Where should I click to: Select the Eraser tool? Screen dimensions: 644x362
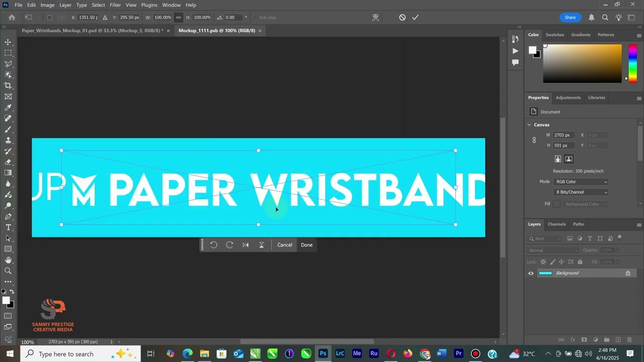click(x=8, y=162)
